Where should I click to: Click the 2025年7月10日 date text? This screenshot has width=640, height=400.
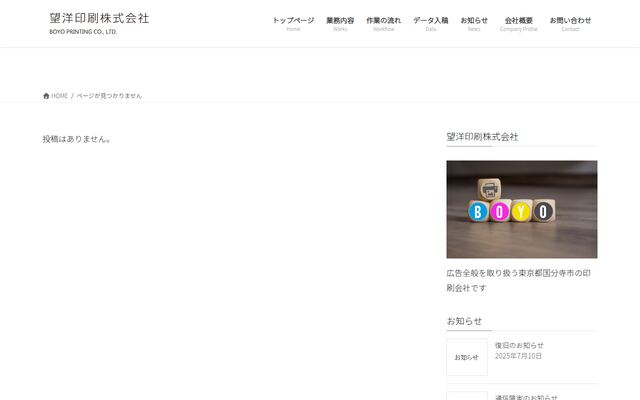point(518,356)
